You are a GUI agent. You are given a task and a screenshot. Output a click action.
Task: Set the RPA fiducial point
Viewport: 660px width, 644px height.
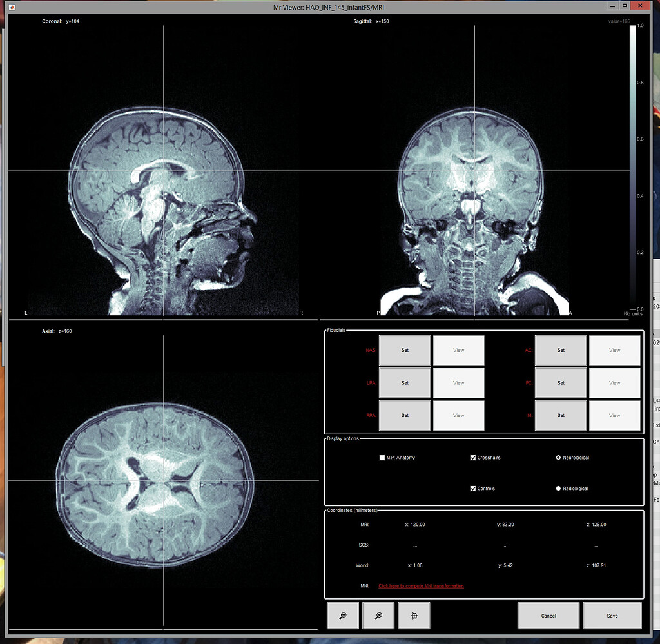pyautogui.click(x=405, y=415)
